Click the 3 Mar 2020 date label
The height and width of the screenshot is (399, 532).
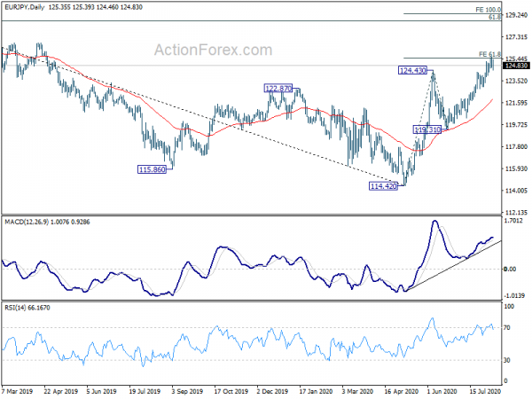pyautogui.click(x=357, y=391)
